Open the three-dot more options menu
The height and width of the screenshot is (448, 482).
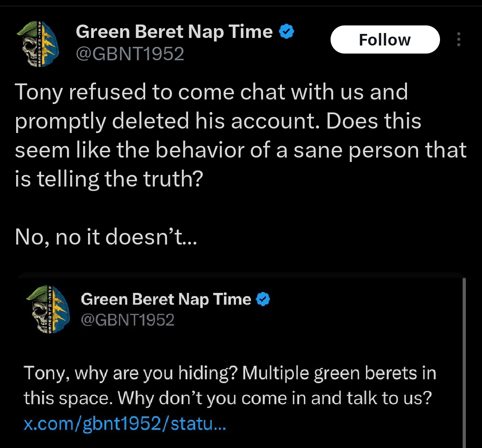tap(459, 39)
